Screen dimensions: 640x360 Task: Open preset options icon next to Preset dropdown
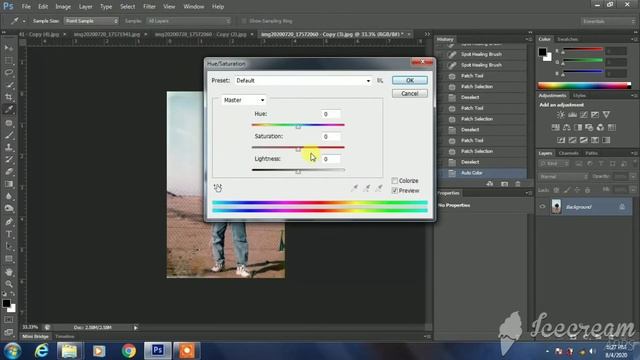coord(380,80)
